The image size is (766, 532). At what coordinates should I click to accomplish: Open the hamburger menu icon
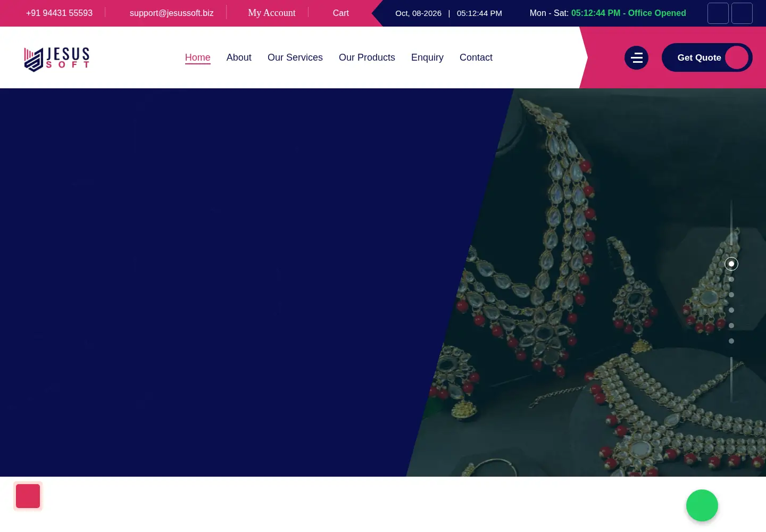tap(636, 57)
